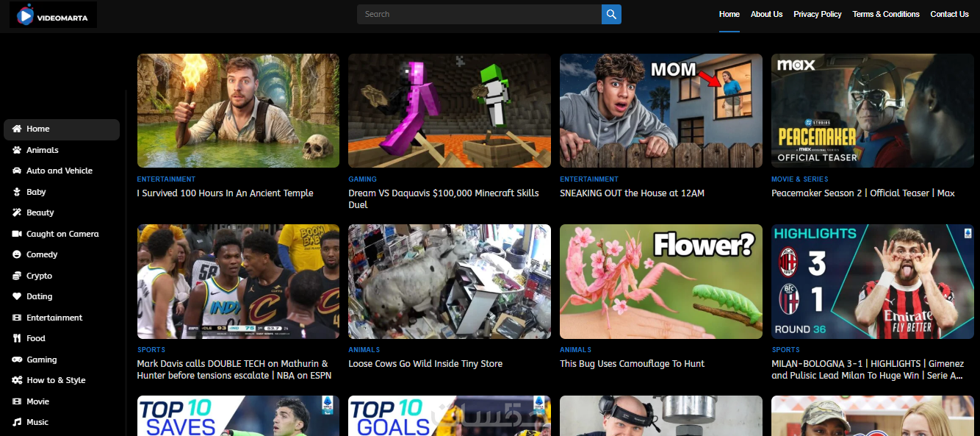The image size is (980, 436).
Task: Click the Baby category icon
Action: tap(17, 192)
